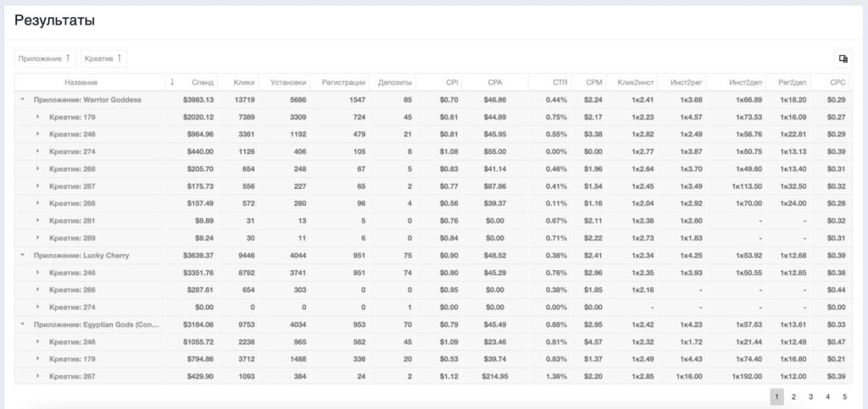The image size is (868, 409).
Task: Sort by the CPC column header
Action: (x=837, y=82)
